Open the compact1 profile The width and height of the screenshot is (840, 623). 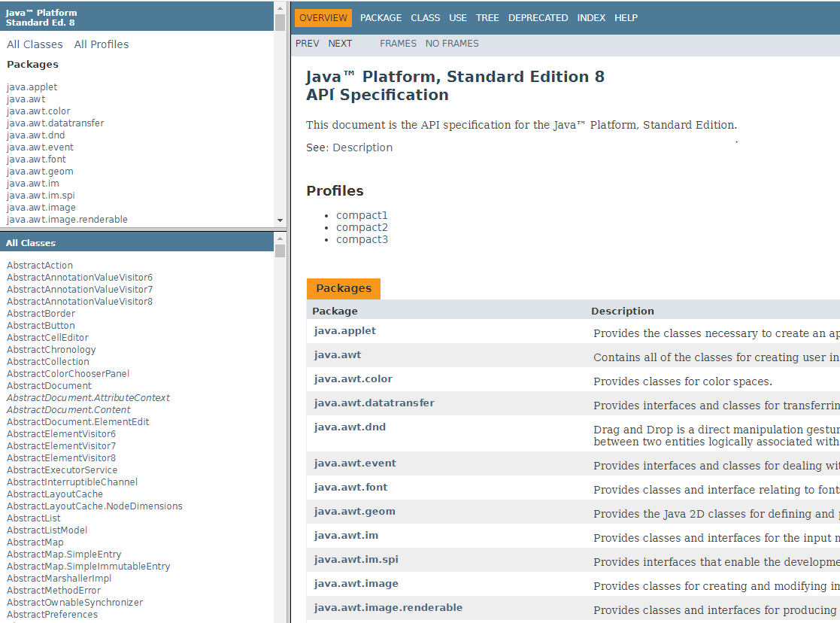pos(362,215)
